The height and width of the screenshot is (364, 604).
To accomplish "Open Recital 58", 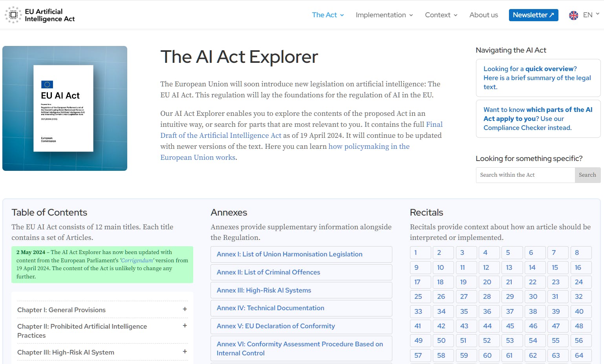I will point(443,355).
